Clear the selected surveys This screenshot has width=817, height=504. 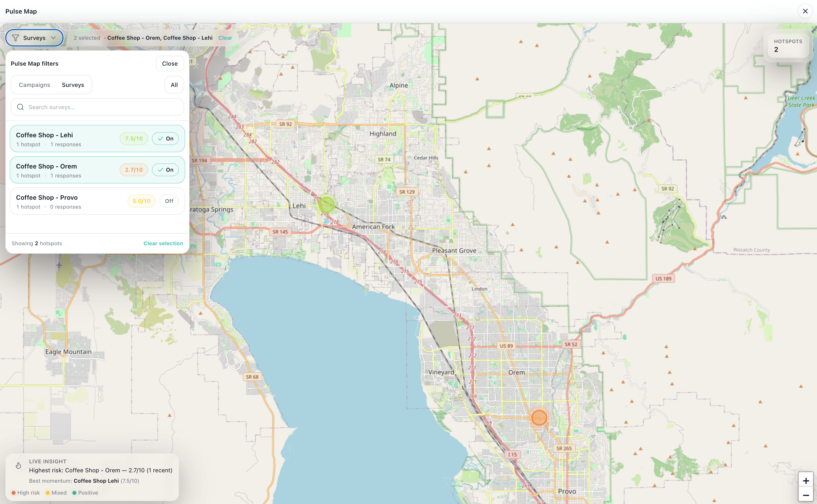[225, 38]
